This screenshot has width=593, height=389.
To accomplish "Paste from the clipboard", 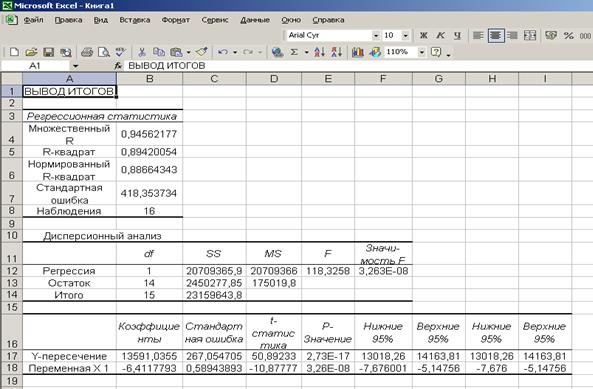I will click(176, 52).
